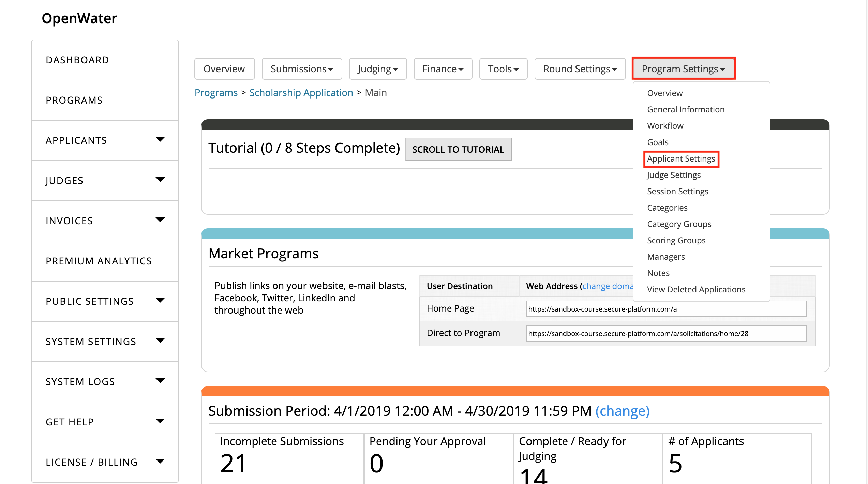Select Managers from the dropdown menu
Viewport: 868px width, 484px height.
tap(666, 257)
